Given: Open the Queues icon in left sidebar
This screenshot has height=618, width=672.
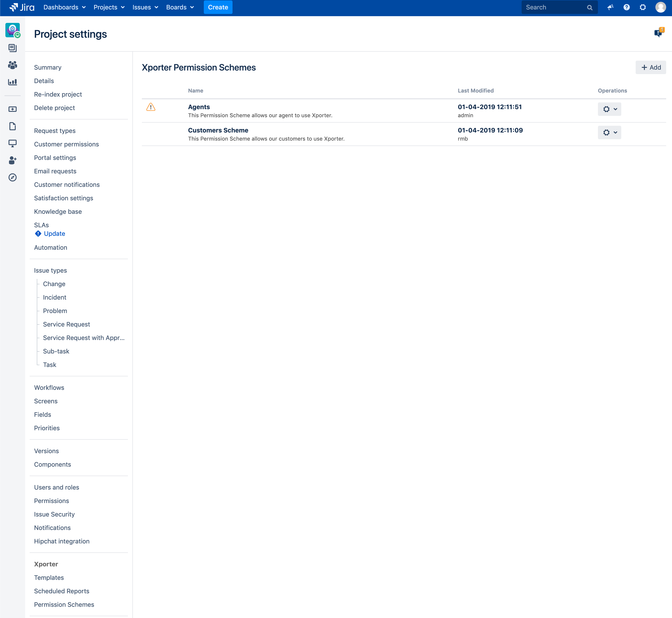Looking at the screenshot, I should 12,48.
